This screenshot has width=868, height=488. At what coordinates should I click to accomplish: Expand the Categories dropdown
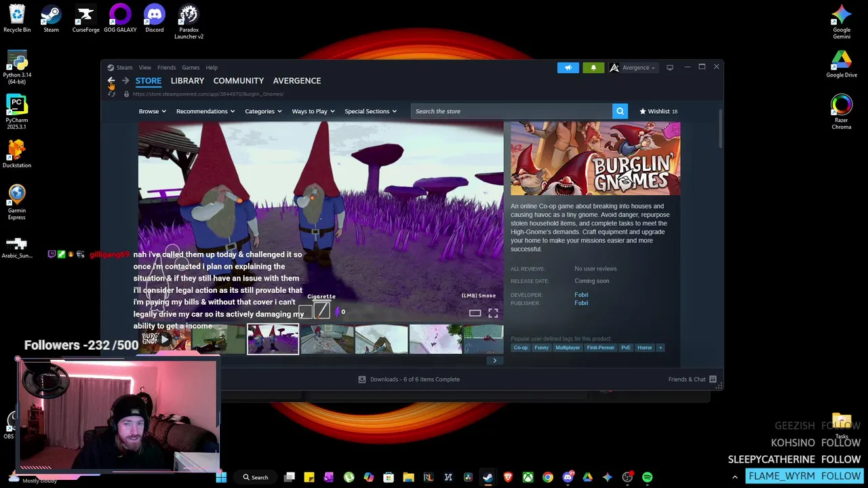pyautogui.click(x=264, y=111)
